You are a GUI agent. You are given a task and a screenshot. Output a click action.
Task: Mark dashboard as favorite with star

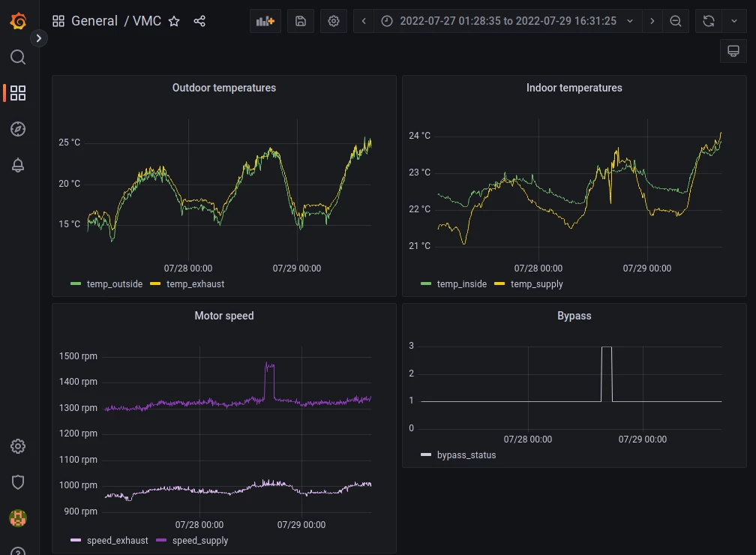click(174, 21)
